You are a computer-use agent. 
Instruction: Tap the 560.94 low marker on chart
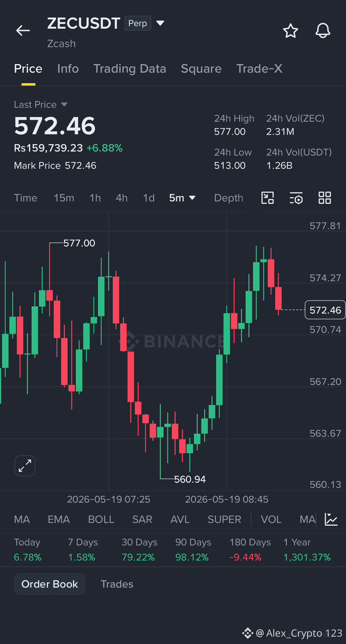190,479
